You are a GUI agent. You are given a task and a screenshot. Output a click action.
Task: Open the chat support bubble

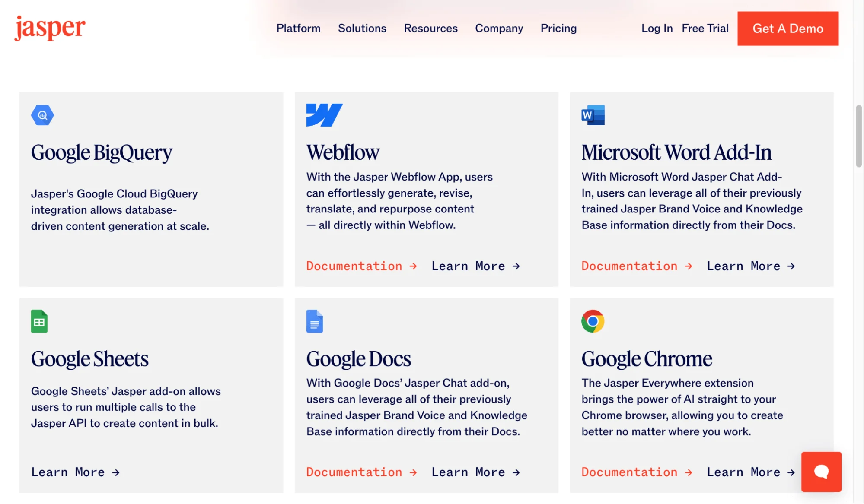tap(821, 472)
